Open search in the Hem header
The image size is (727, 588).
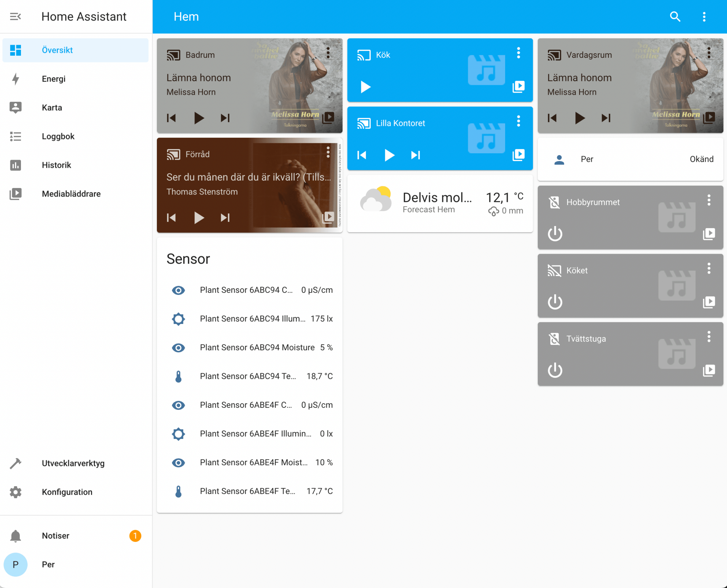tap(675, 16)
